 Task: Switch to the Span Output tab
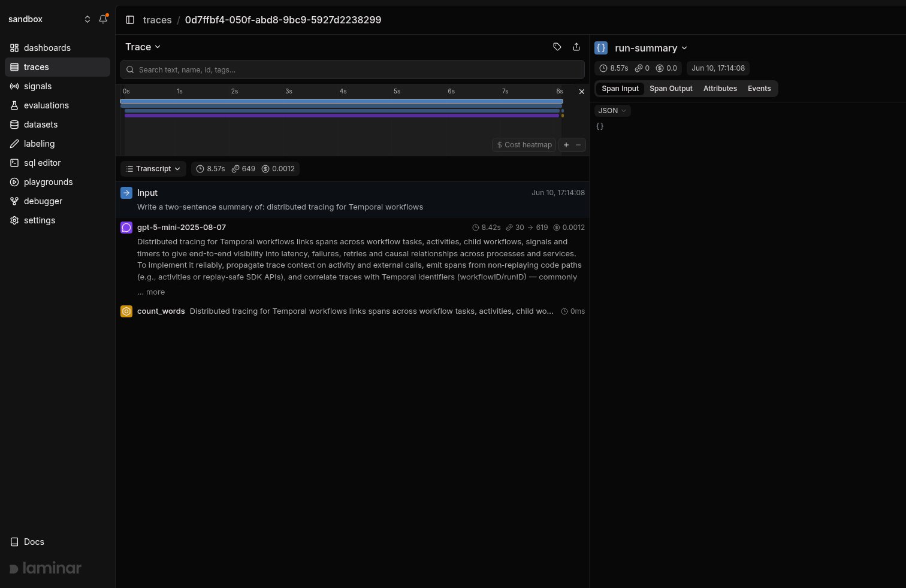pyautogui.click(x=671, y=89)
